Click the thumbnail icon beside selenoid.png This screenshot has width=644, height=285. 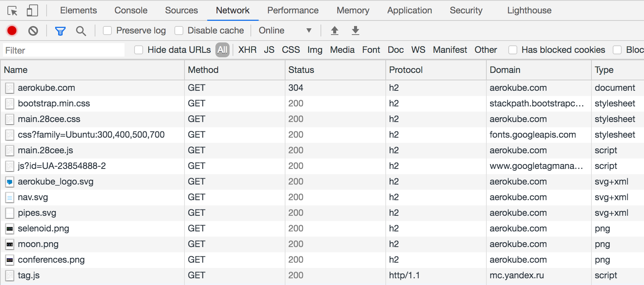10,229
